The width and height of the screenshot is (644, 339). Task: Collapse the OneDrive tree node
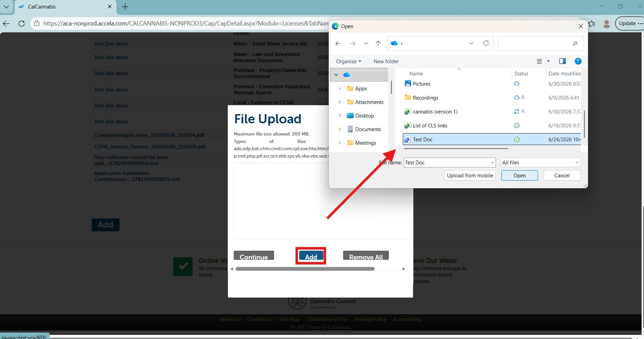[x=336, y=75]
